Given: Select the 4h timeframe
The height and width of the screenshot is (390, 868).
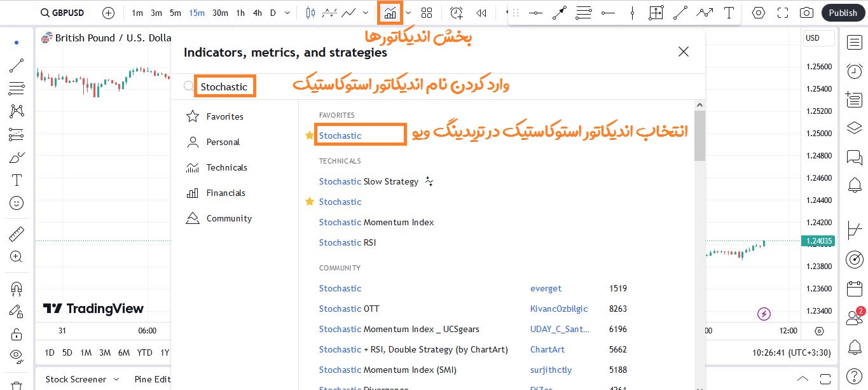Looking at the screenshot, I should (257, 13).
